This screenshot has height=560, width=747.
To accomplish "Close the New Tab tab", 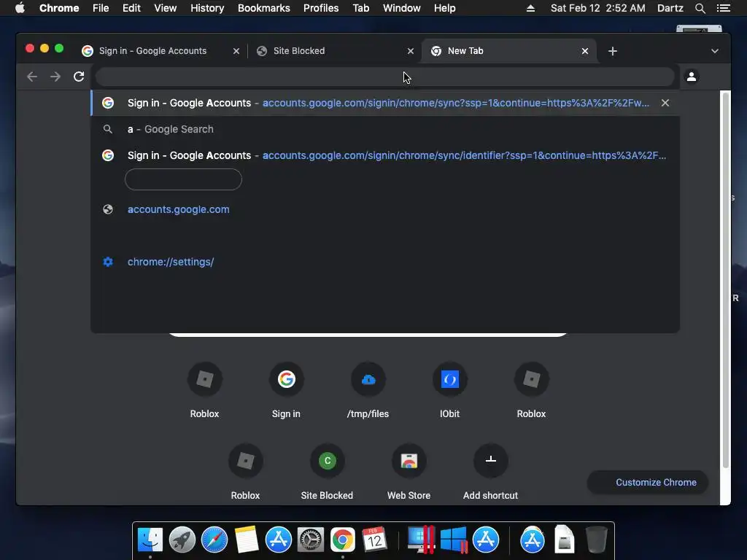I will 585,51.
